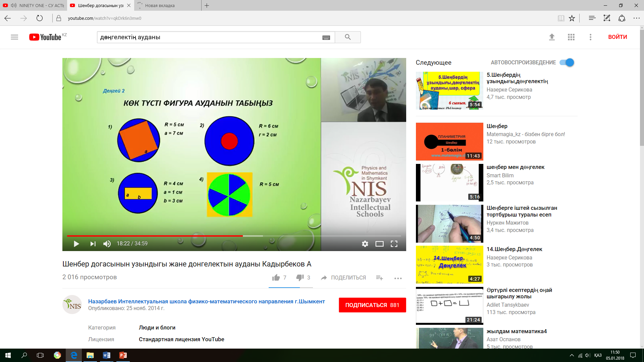Dislike the video with thumbs down
The image size is (644, 362).
(x=300, y=278)
